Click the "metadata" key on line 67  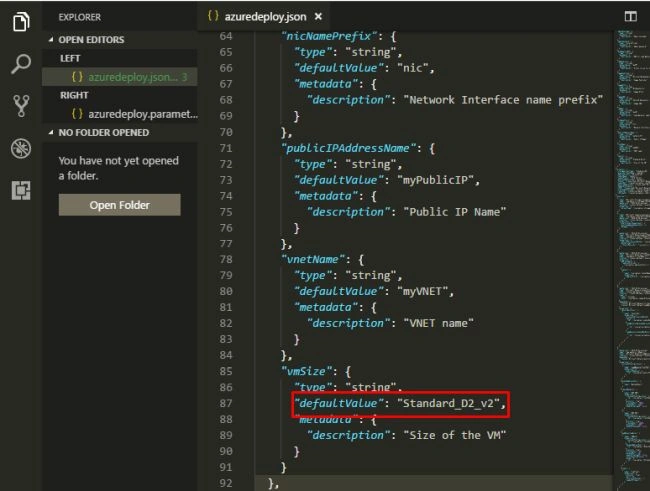[x=325, y=84]
